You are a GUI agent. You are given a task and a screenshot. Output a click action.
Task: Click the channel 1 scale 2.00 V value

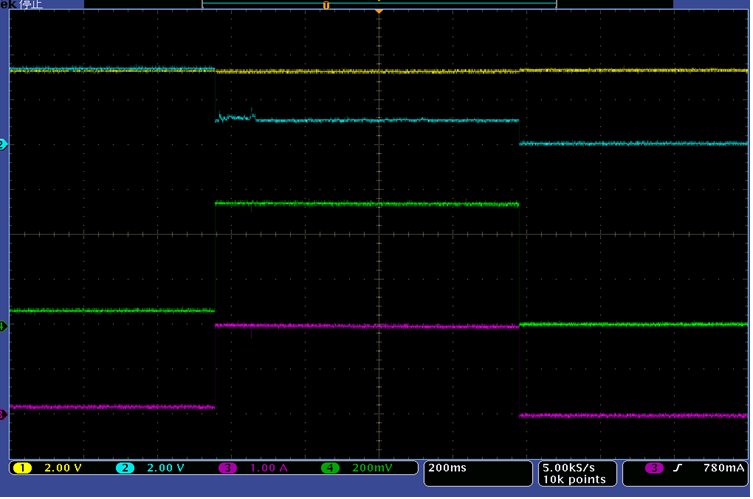coord(63,468)
